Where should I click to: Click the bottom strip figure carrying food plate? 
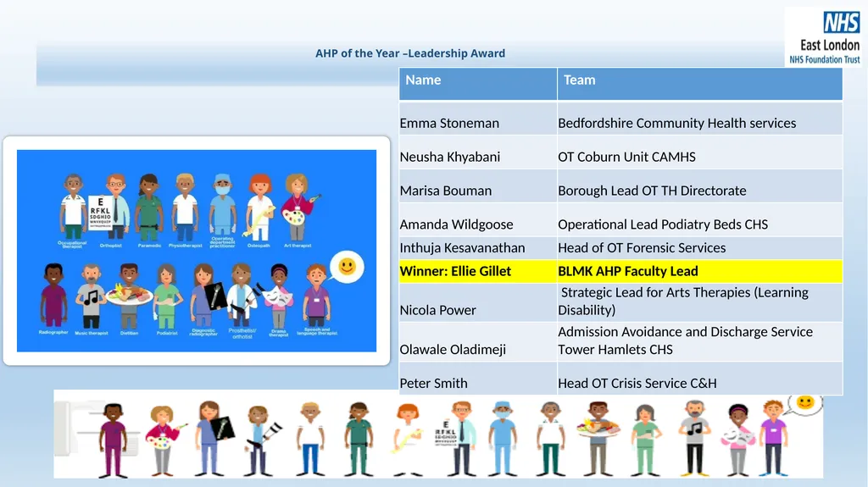tap(598, 439)
